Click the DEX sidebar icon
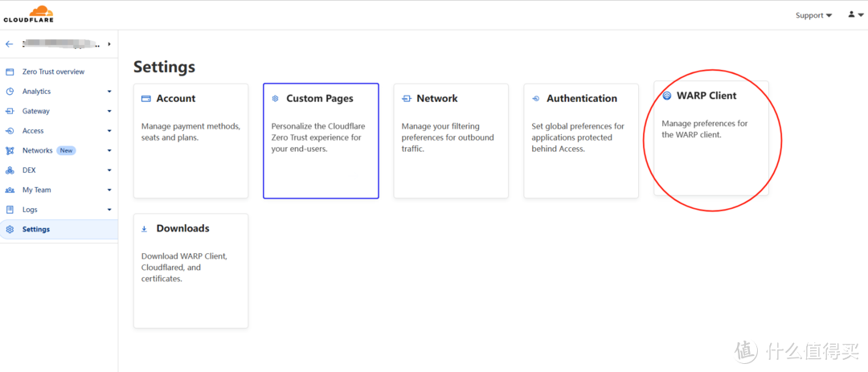The height and width of the screenshot is (372, 868). pos(10,170)
